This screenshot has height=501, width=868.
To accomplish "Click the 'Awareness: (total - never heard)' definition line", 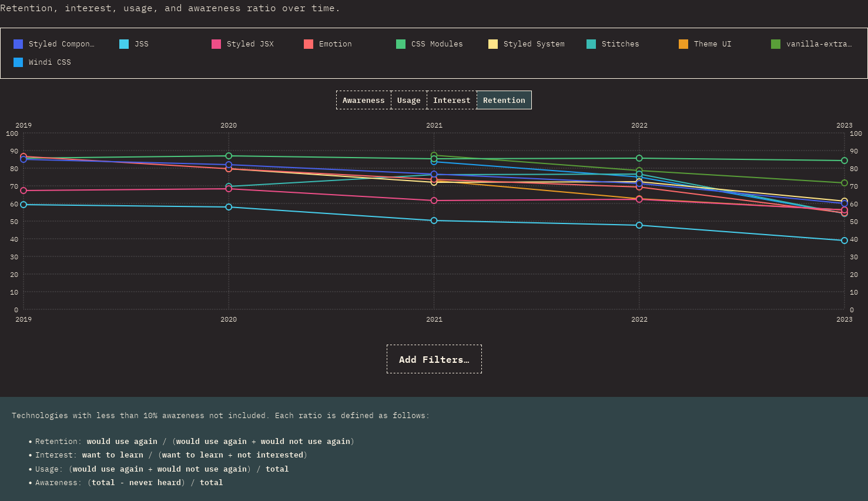I will point(129,483).
